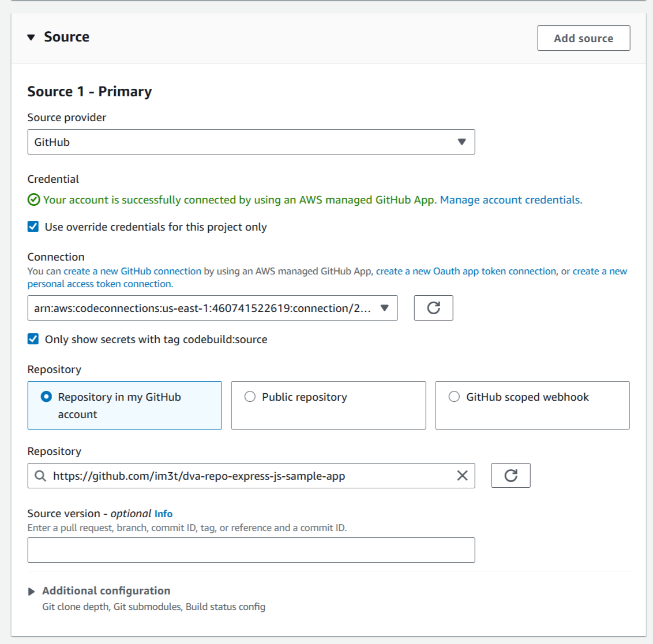This screenshot has height=644, width=653.
Task: Open the Source provider dropdown
Action: pos(251,142)
